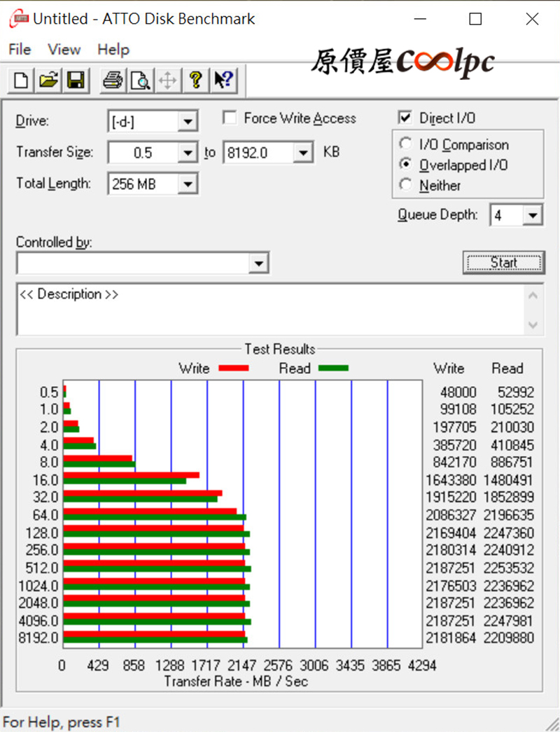This screenshot has height=732, width=560.
Task: Enable Force Write Access checkbox
Action: coord(230,118)
